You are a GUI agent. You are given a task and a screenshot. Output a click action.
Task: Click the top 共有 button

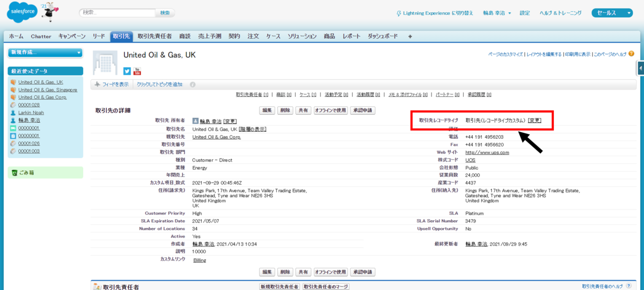tap(304, 110)
